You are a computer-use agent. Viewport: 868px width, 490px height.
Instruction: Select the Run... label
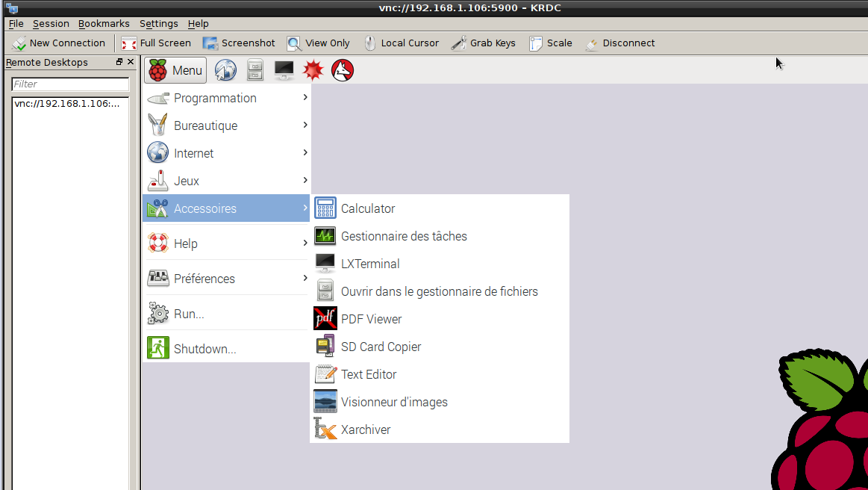[x=189, y=314]
